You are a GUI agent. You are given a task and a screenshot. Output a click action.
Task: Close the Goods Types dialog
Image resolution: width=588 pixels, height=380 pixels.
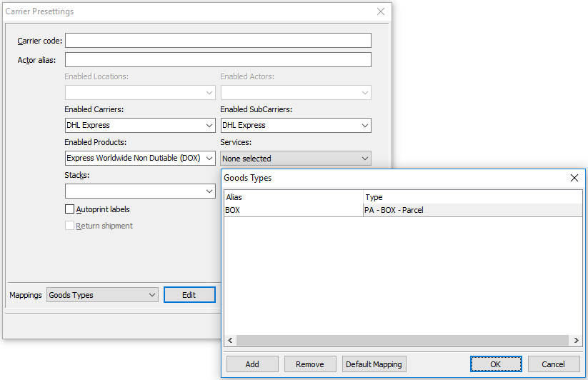tap(574, 178)
